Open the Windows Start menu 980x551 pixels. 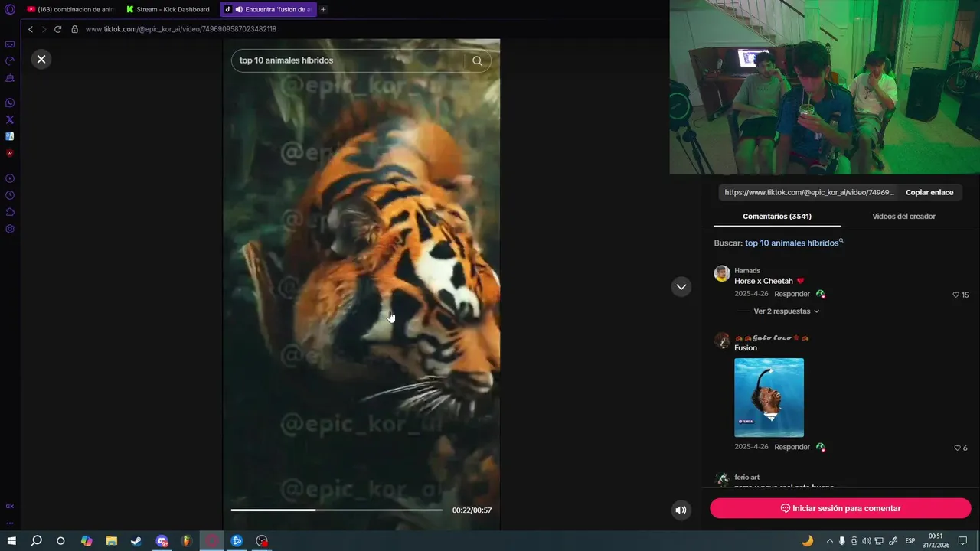11,541
